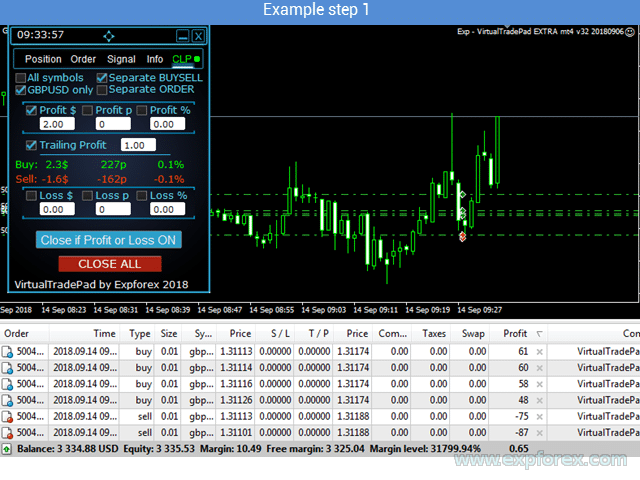Click the 1.31101 open price cell

(236, 433)
